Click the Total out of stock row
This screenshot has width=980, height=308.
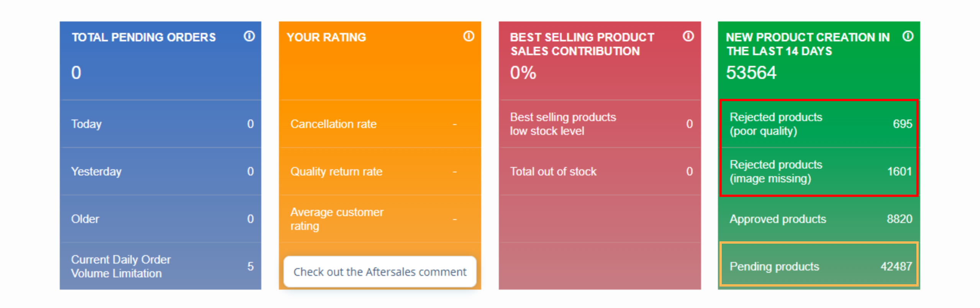point(600,172)
